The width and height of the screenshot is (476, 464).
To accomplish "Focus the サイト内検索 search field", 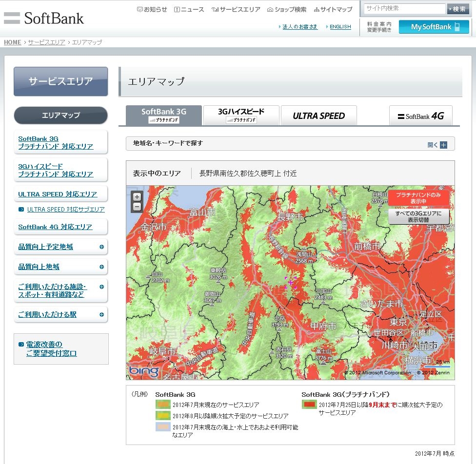I will point(404,8).
